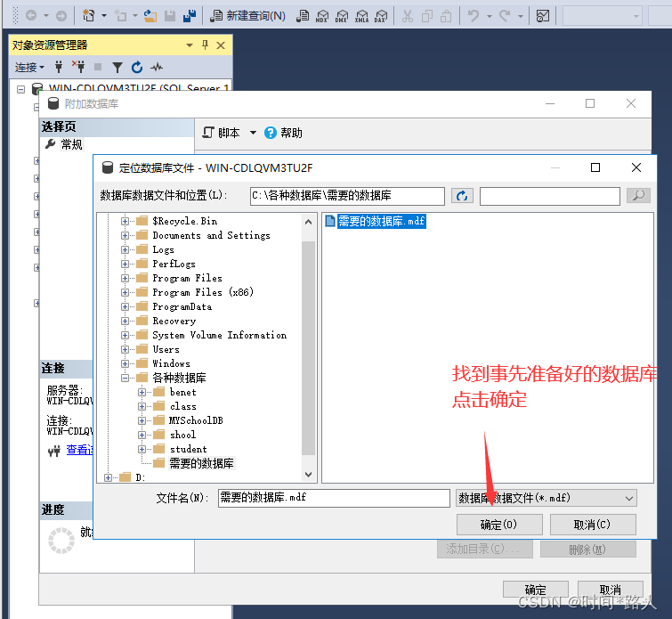
Task: Click the MDX query toolbar icon
Action: tap(322, 16)
